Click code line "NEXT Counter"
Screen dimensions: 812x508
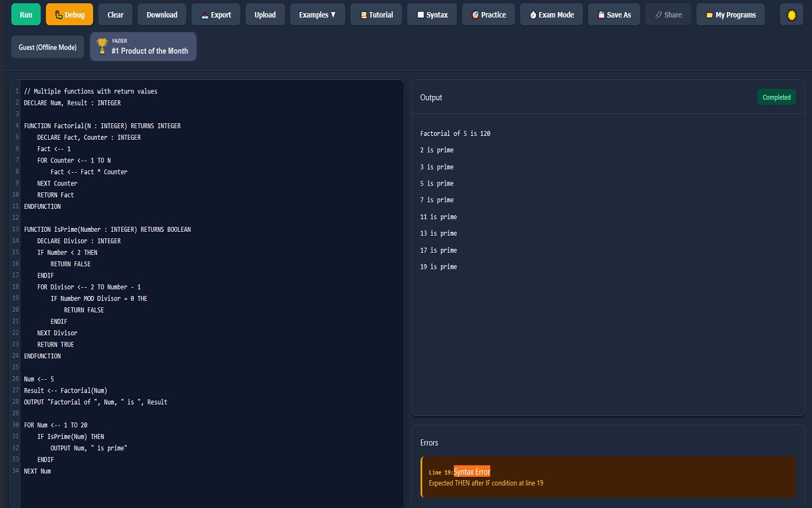(57, 184)
